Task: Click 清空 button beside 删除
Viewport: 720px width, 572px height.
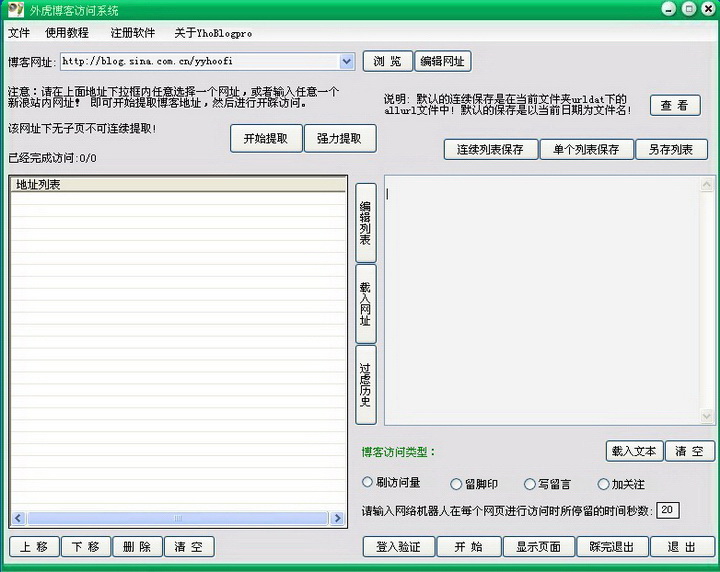Action: click(x=189, y=547)
